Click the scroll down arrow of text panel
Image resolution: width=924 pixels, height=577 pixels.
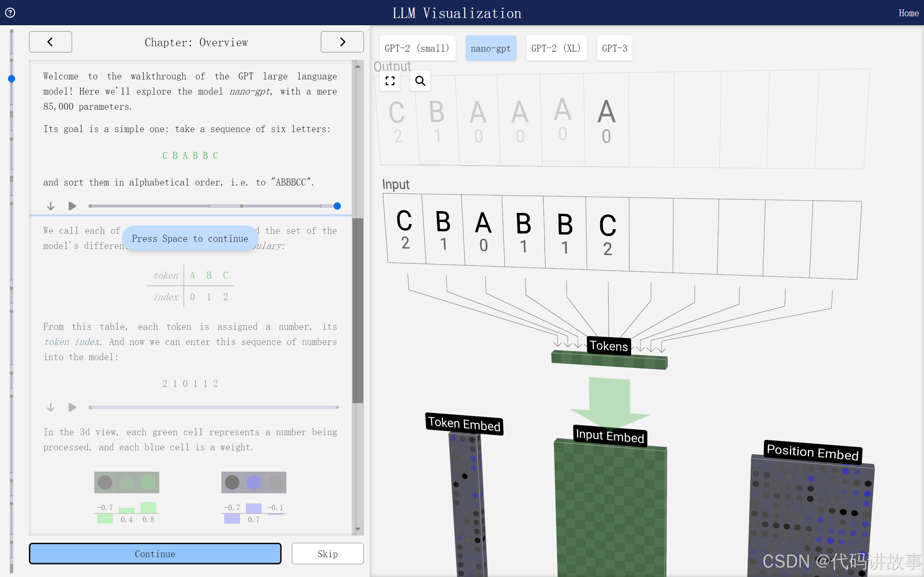click(x=358, y=529)
